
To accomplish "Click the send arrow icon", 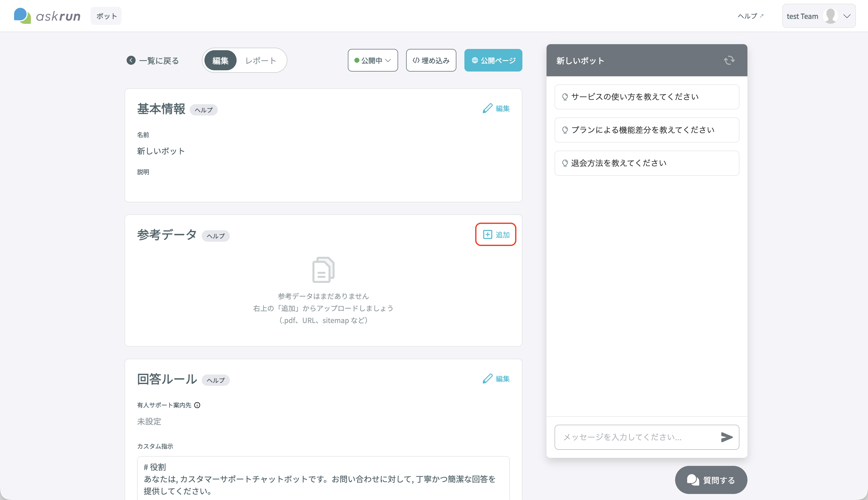I will (726, 437).
